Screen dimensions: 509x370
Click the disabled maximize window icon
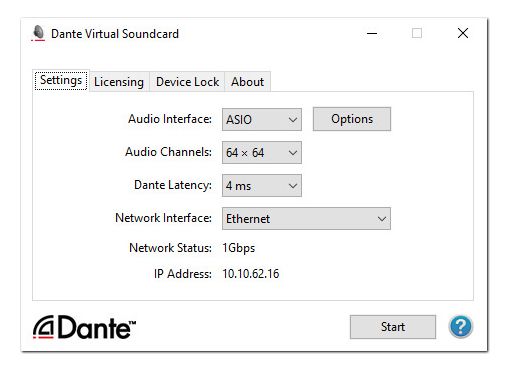point(417,33)
